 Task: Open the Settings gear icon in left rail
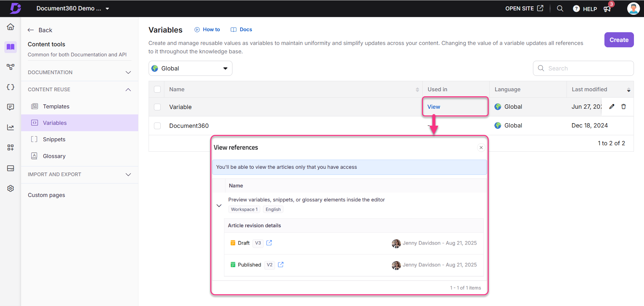point(10,189)
